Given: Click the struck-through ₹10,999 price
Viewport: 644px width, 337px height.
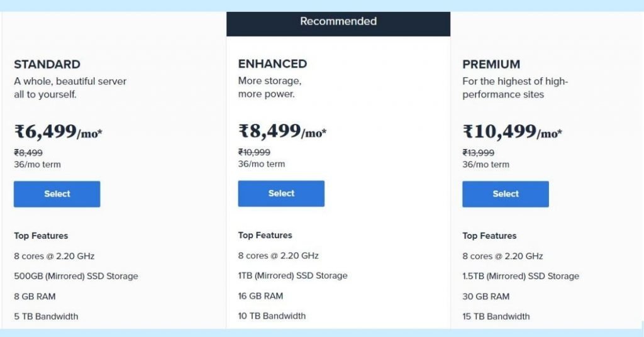Looking at the screenshot, I should click(x=254, y=152).
